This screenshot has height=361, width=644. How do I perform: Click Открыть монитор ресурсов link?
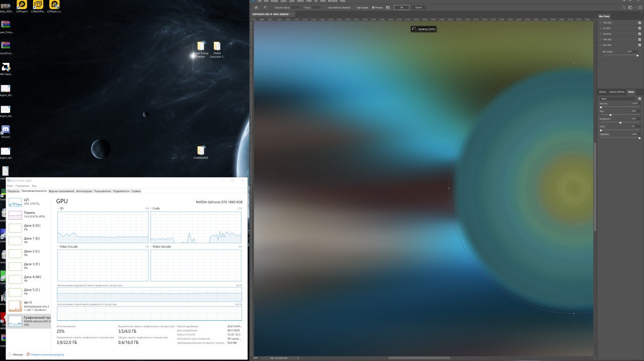tap(48, 354)
